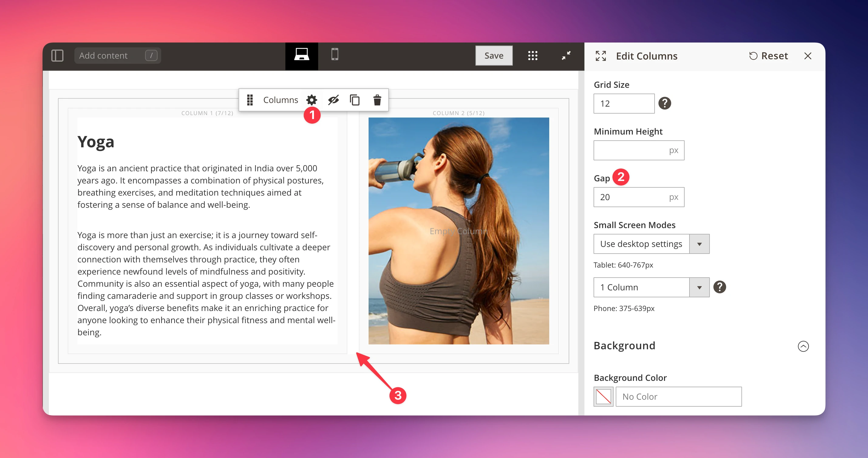Screen dimensions: 868x458
Task: Open the 1 Column dropdown
Action: click(x=651, y=287)
